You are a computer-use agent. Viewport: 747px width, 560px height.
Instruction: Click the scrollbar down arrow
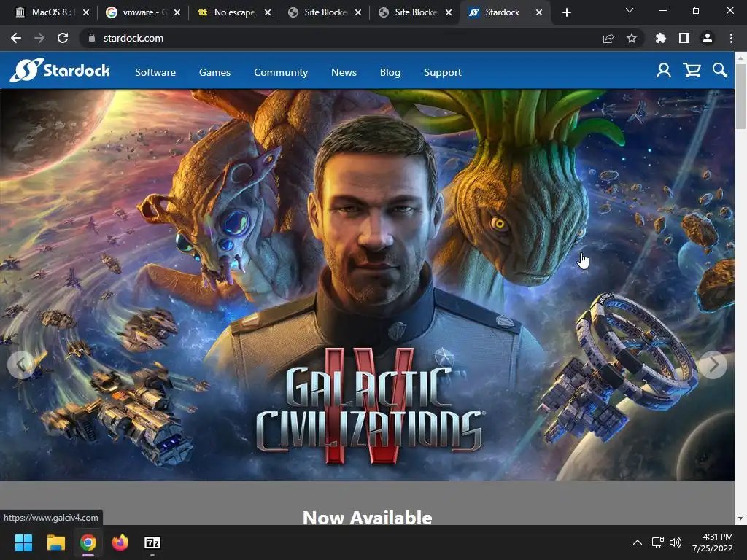pyautogui.click(x=740, y=518)
